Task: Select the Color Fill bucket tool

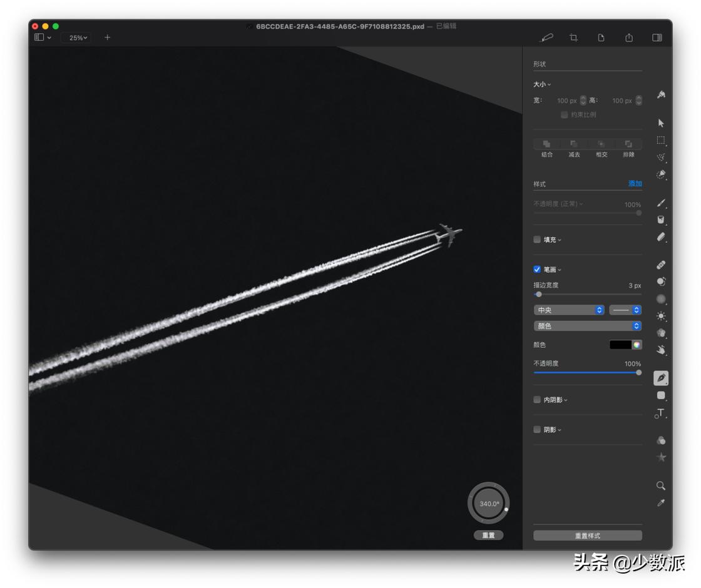Action: (661, 220)
